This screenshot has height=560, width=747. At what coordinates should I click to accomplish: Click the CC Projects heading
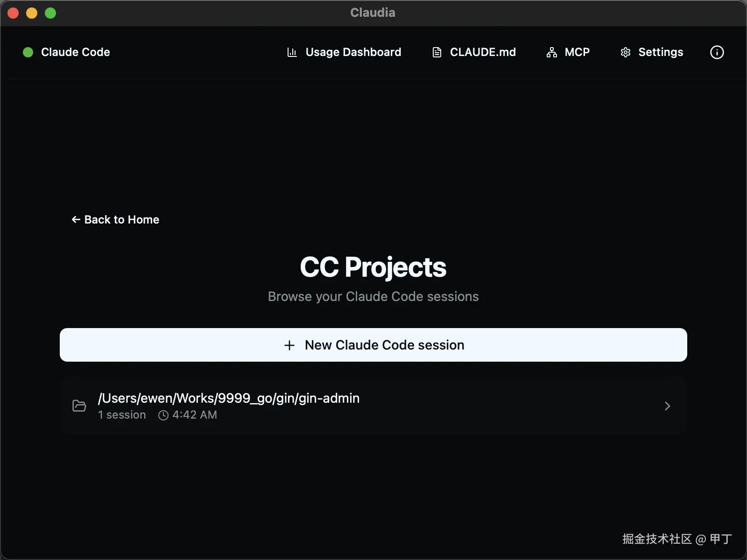click(373, 267)
